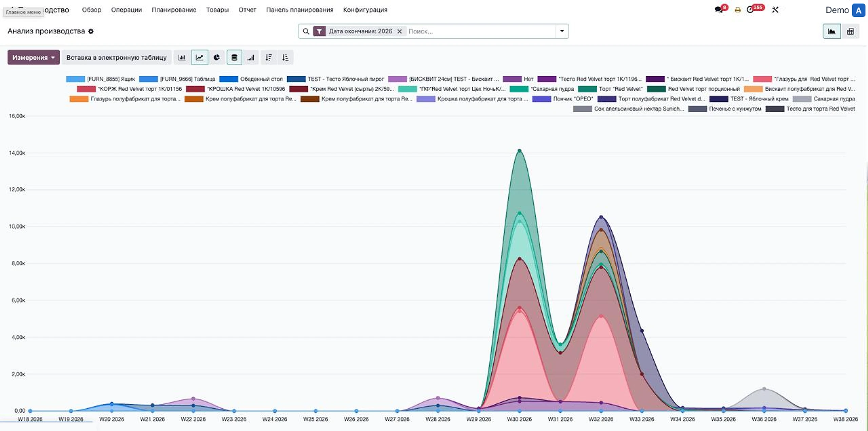The width and height of the screenshot is (868, 431).
Task: Open the Планирование menu
Action: pyautogui.click(x=174, y=10)
